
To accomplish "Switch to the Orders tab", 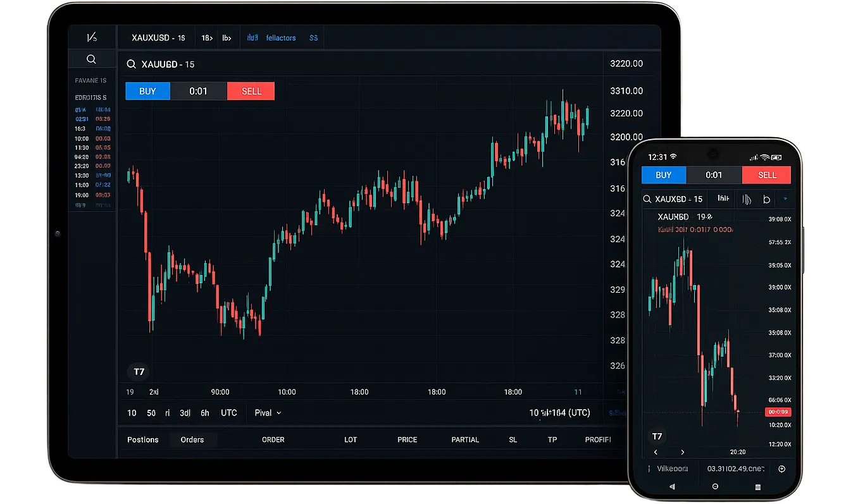I will [192, 439].
